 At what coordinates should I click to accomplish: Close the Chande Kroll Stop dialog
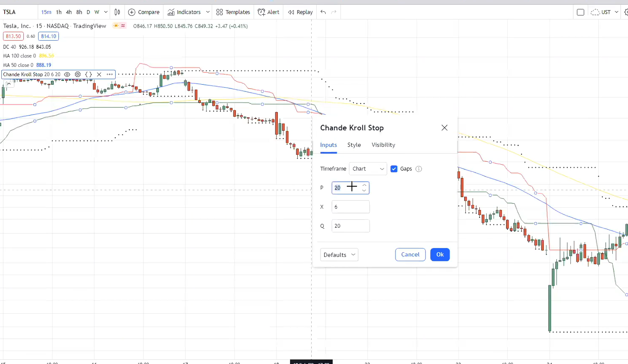pyautogui.click(x=444, y=127)
